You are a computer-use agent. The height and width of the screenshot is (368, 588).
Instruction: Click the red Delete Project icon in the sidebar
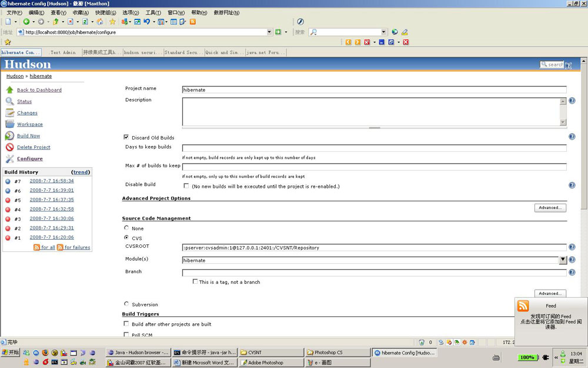[x=10, y=147]
